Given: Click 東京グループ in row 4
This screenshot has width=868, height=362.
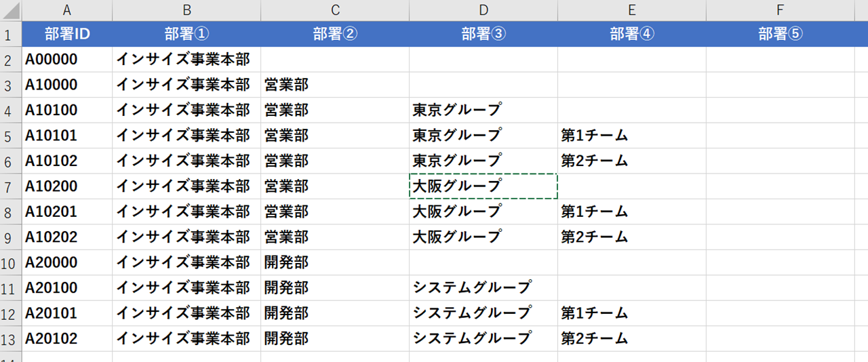Looking at the screenshot, I should pyautogui.click(x=484, y=110).
